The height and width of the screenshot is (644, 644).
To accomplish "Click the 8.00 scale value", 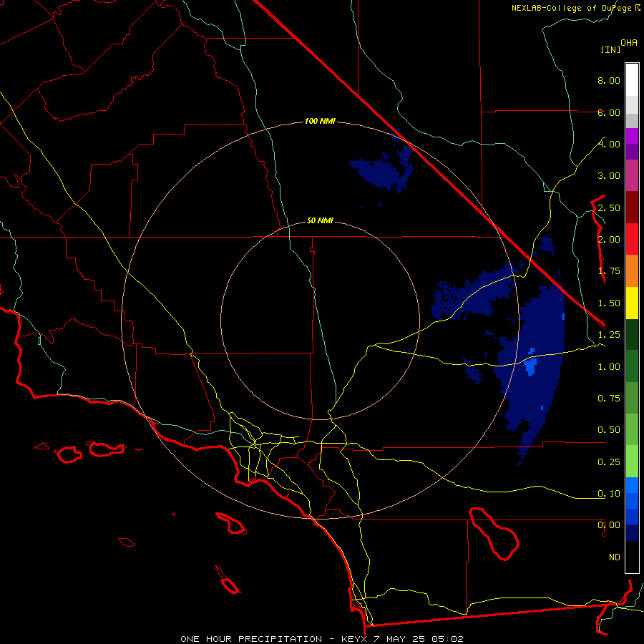I will point(609,80).
